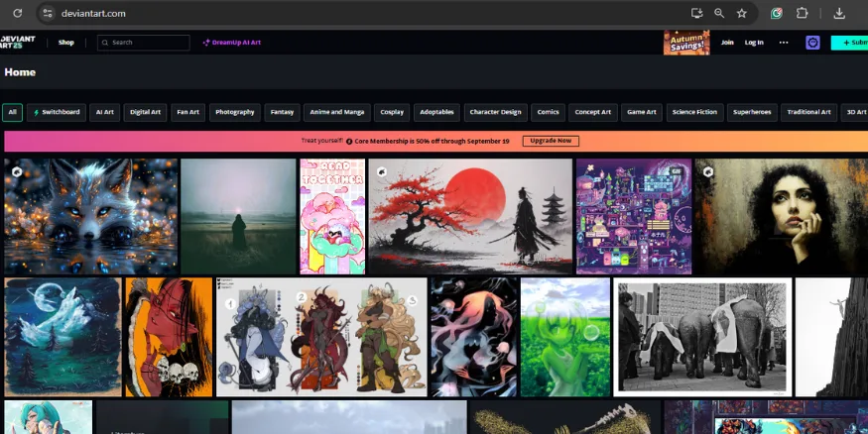Select the All category tab

pos(12,112)
